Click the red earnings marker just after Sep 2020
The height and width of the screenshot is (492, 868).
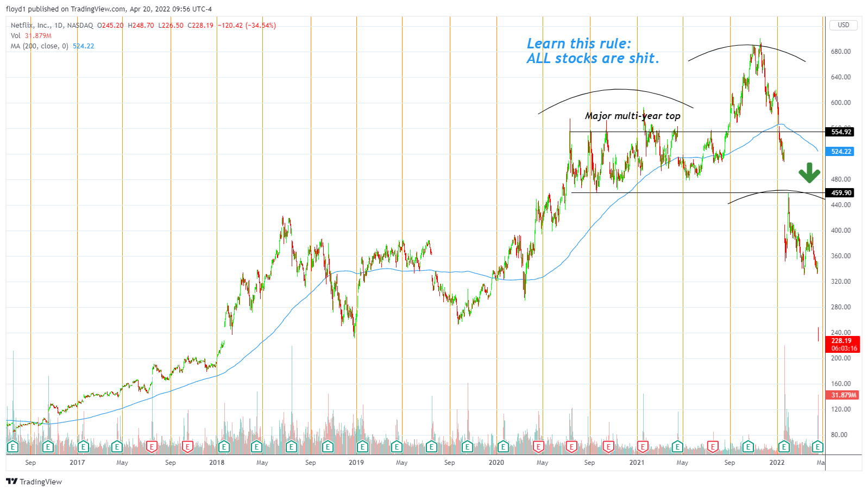coord(608,447)
